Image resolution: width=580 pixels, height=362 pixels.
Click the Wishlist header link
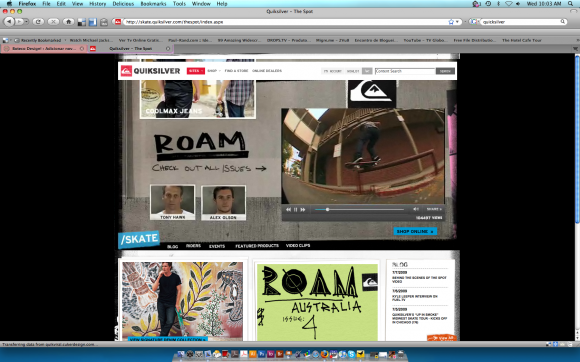[x=353, y=71]
